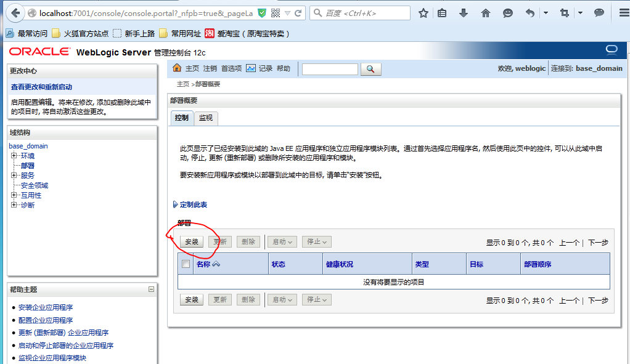Viewport: 630px width, 364px height.
Task: Click the magnifier icon in browser search box
Action: coord(318,14)
